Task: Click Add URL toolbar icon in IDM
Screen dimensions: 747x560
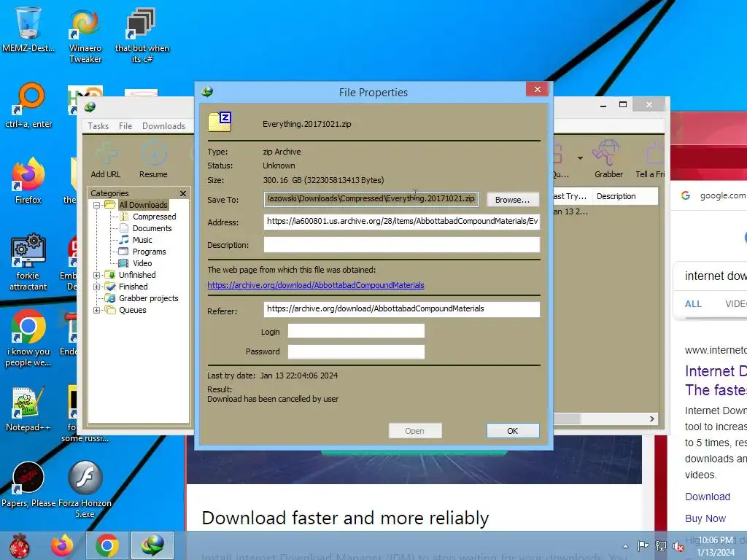Action: [x=105, y=160]
